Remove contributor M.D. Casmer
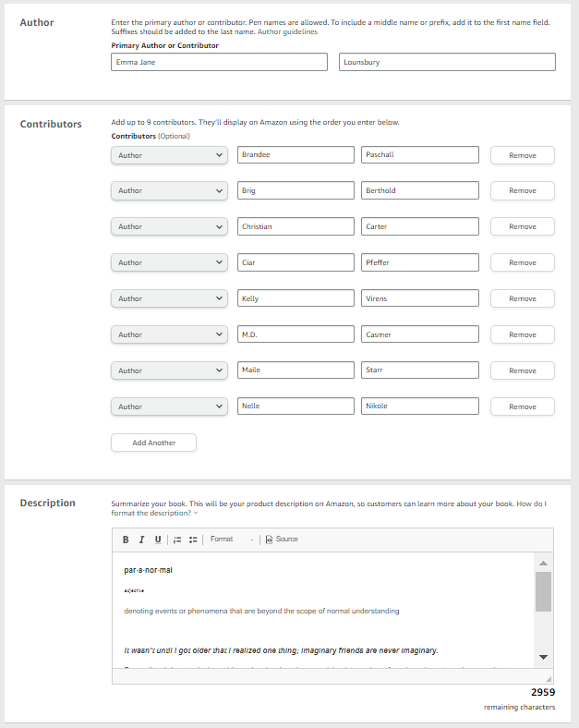The width and height of the screenshot is (579, 728). click(x=523, y=334)
